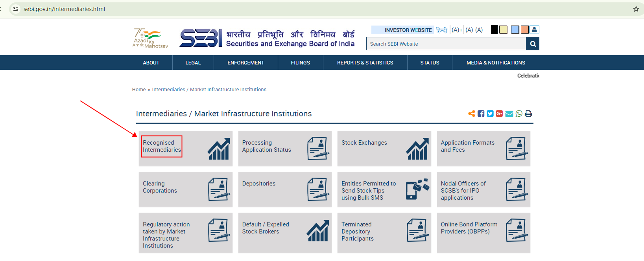Image resolution: width=644 pixels, height=261 pixels.
Task: Open the ABOUT menu
Action: (x=151, y=62)
